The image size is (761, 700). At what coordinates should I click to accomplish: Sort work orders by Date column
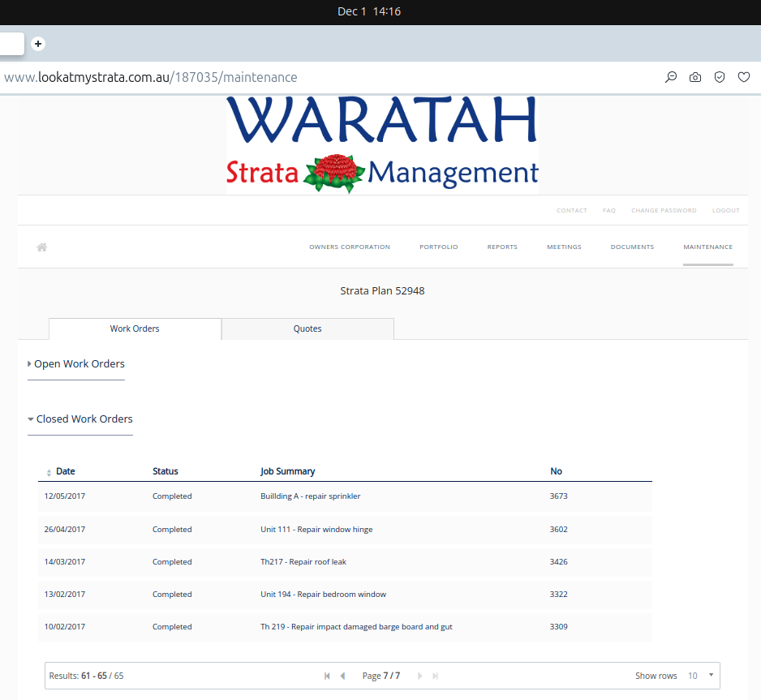coord(65,471)
